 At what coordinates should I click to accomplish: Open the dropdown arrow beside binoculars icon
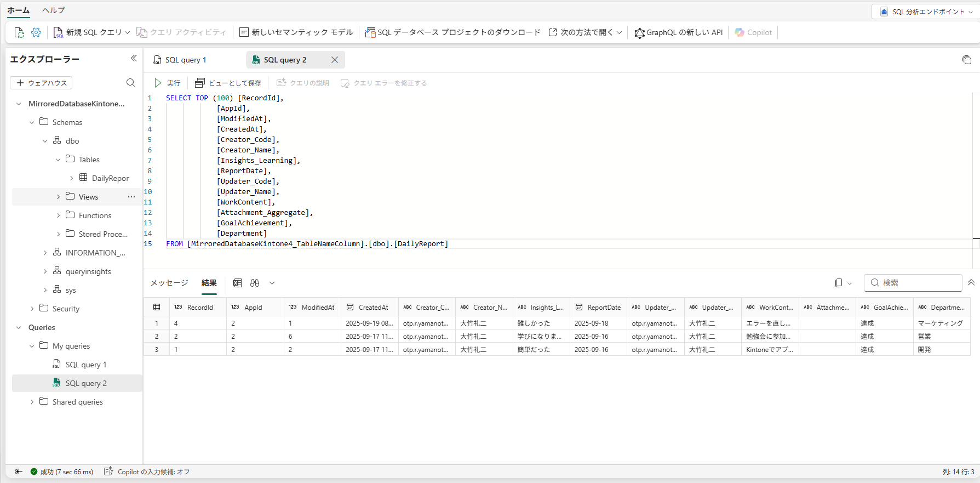point(272,283)
